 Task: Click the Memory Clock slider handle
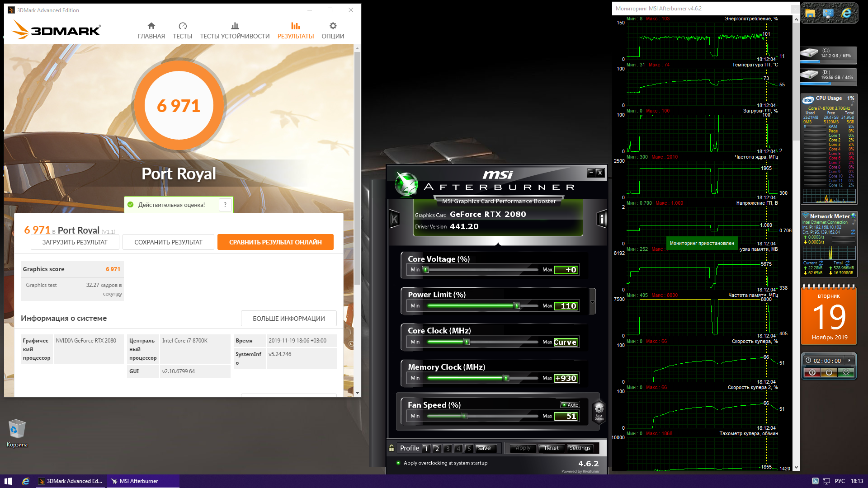pyautogui.click(x=506, y=378)
